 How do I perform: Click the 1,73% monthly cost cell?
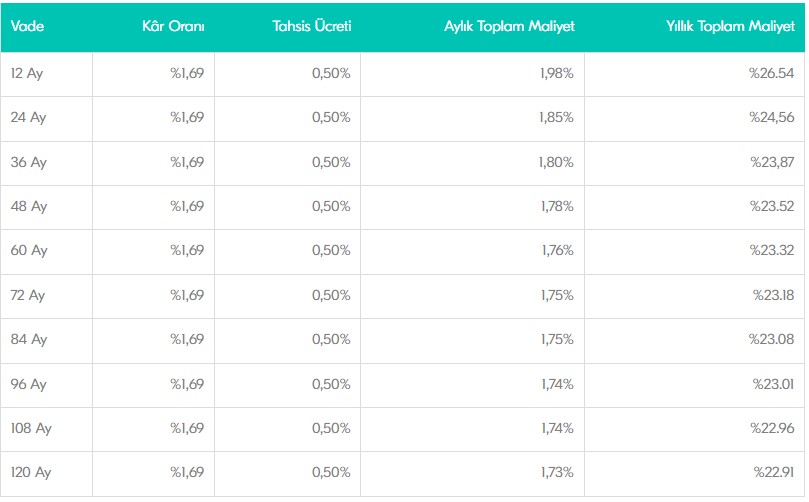[557, 472]
